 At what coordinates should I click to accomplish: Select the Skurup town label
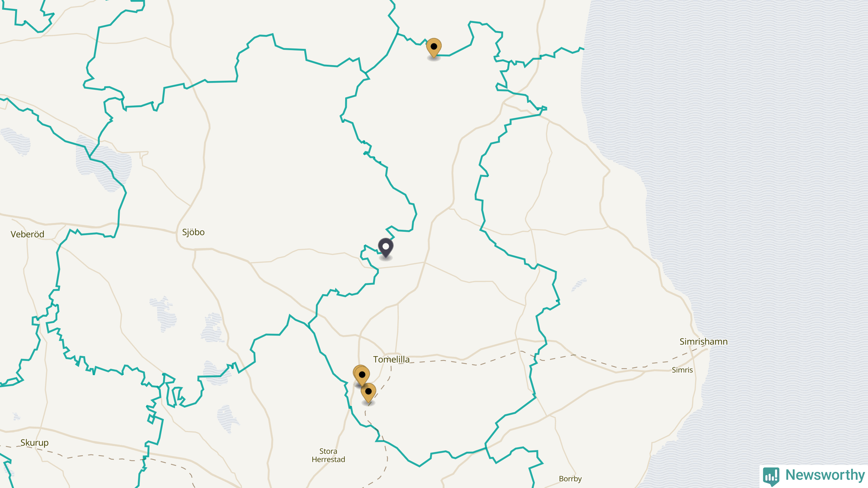34,443
